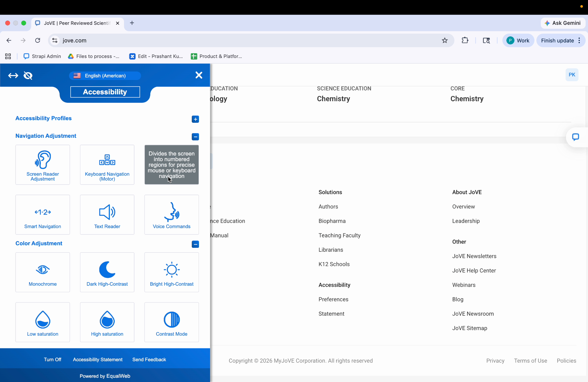Activate Voice Commands option
This screenshot has height=382, width=588.
(171, 215)
